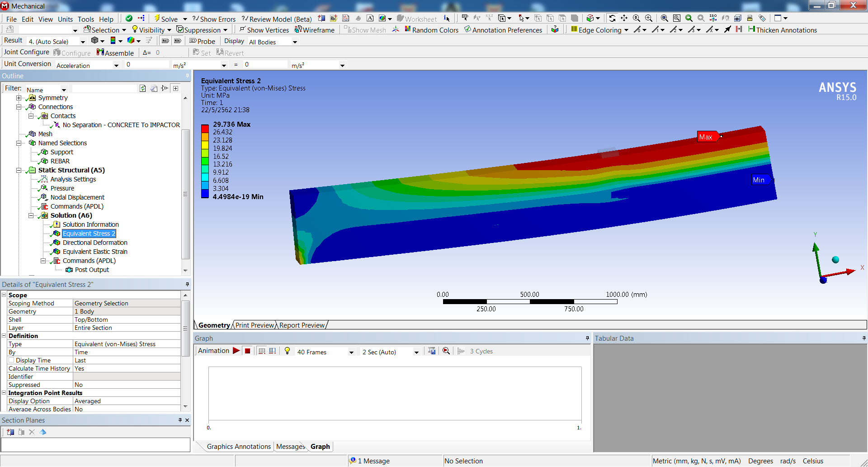The height and width of the screenshot is (467, 868).
Task: Open Graphics Annotations tab
Action: coord(239,447)
